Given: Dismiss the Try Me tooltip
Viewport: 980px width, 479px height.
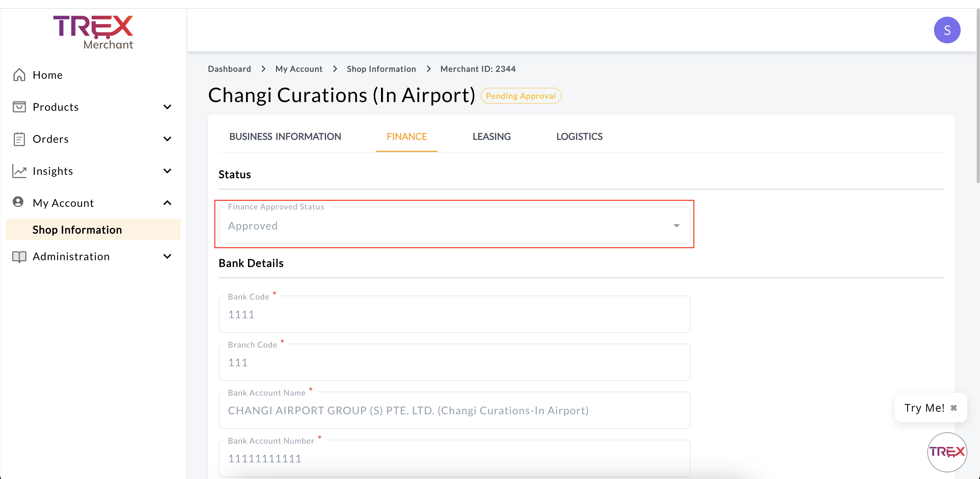Looking at the screenshot, I should pos(954,408).
